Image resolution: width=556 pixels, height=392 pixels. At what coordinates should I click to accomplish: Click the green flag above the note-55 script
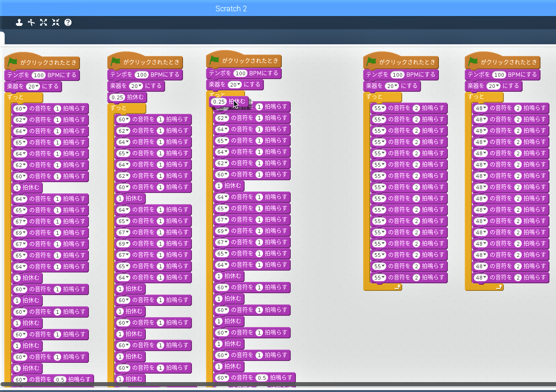click(372, 62)
